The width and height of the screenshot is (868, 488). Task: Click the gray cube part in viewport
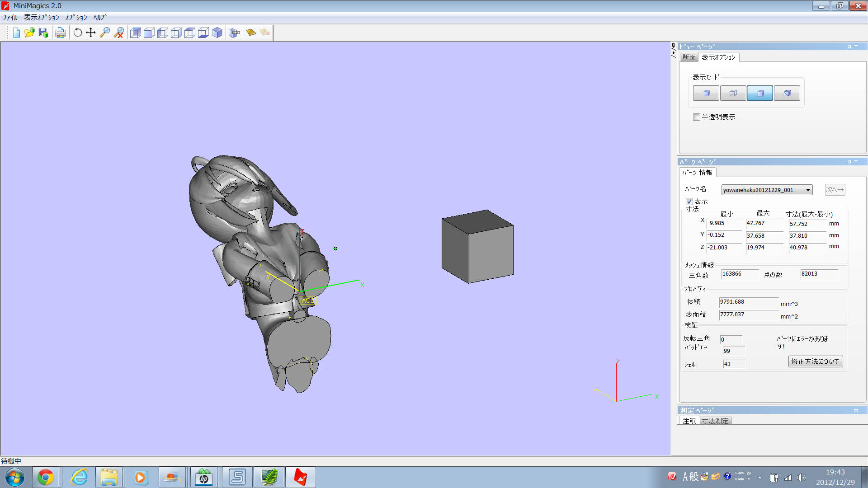pyautogui.click(x=477, y=247)
